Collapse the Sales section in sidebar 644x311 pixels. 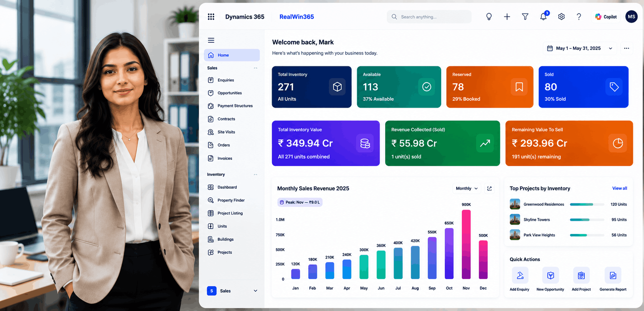(x=255, y=68)
